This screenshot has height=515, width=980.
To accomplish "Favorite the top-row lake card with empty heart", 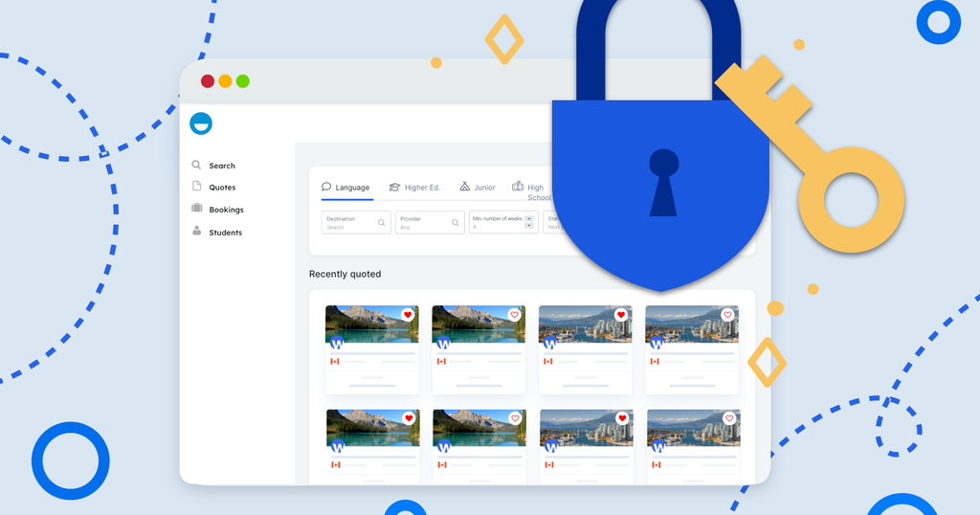I will click(514, 314).
